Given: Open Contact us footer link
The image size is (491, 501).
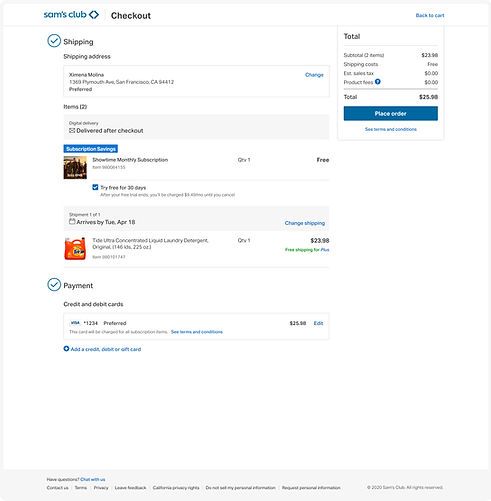Looking at the screenshot, I should click(57, 488).
